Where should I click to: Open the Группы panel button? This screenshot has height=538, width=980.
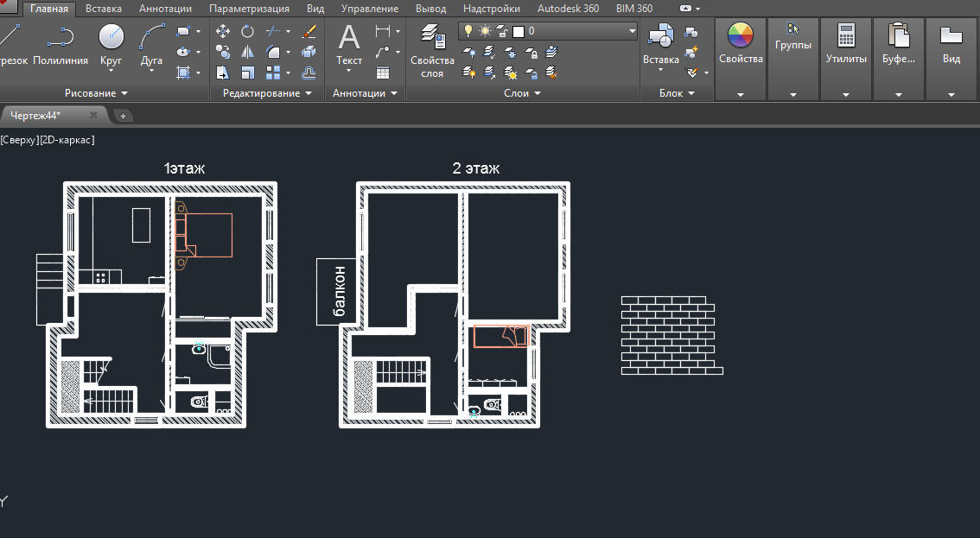[x=793, y=59]
